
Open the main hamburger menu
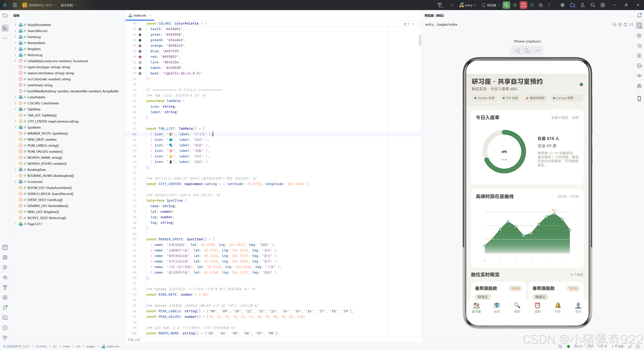click(15, 5)
